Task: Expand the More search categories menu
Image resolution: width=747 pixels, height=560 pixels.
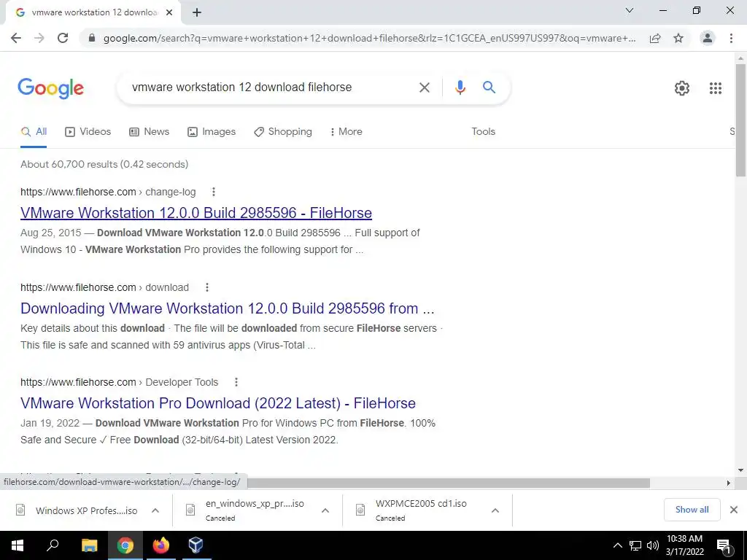Action: click(x=347, y=132)
